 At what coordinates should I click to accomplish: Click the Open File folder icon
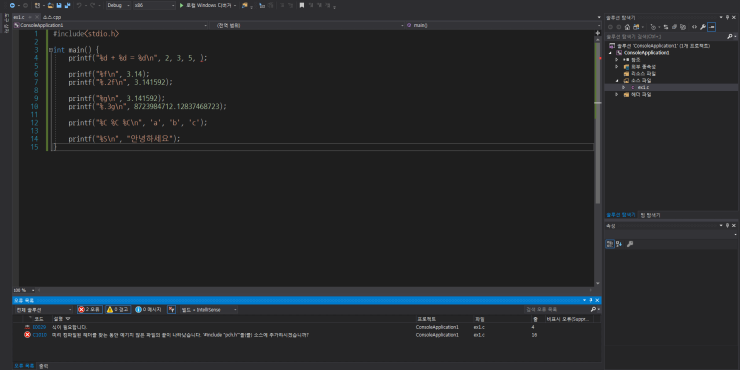click(x=50, y=5)
